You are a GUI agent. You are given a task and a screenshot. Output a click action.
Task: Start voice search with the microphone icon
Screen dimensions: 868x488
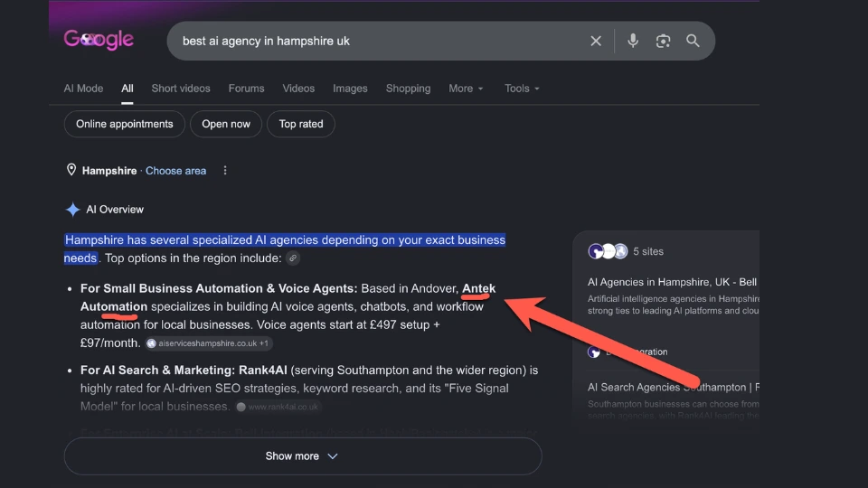(633, 41)
